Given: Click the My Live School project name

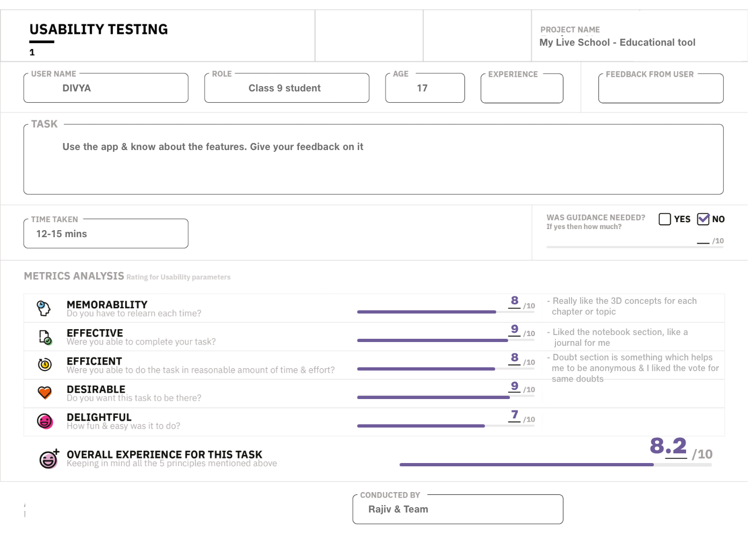Looking at the screenshot, I should click(x=617, y=42).
